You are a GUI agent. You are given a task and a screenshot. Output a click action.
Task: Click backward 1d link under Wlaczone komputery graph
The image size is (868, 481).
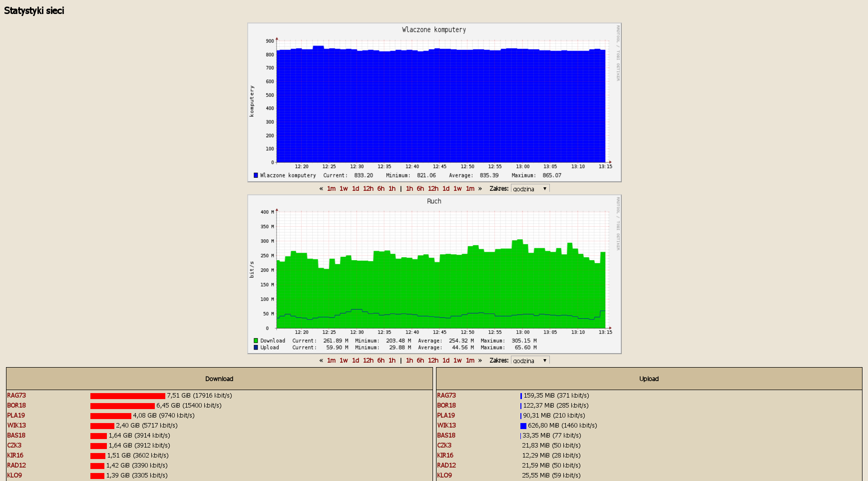[356, 189]
